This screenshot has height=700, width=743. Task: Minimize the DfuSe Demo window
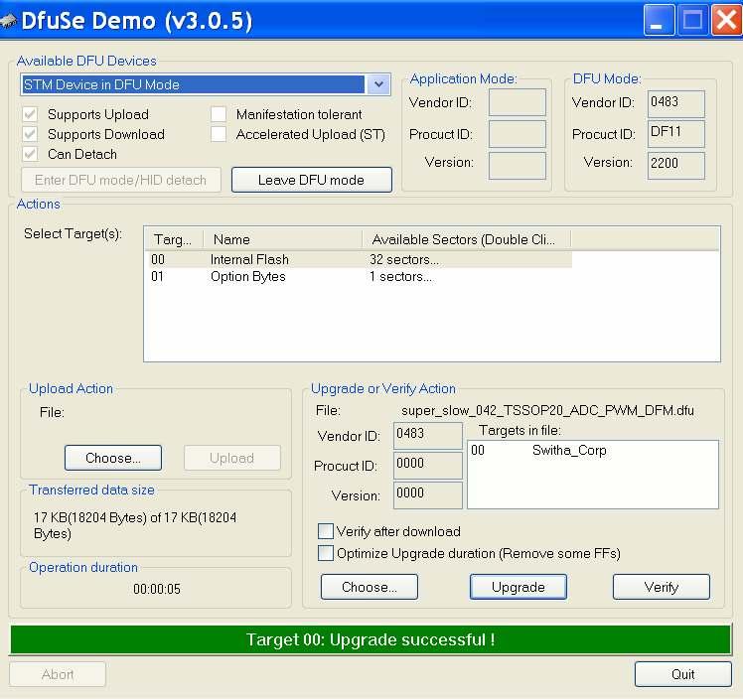click(660, 20)
